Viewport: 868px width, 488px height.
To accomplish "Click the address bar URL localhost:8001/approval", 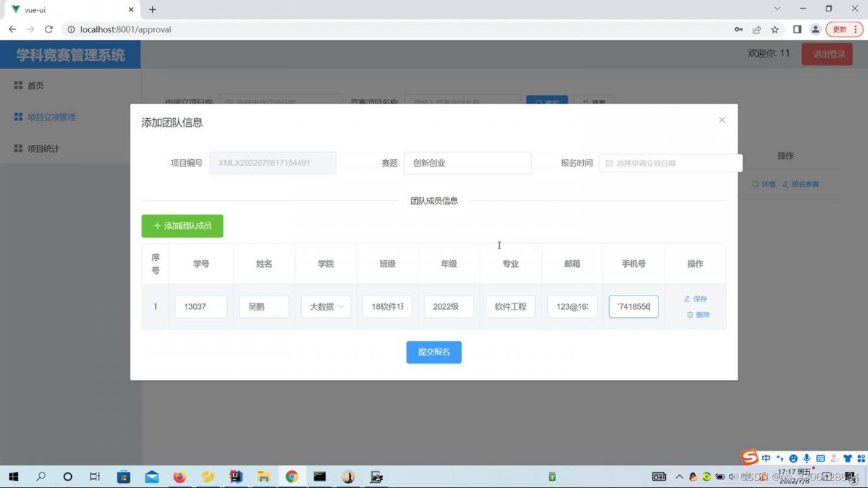I will [x=125, y=29].
